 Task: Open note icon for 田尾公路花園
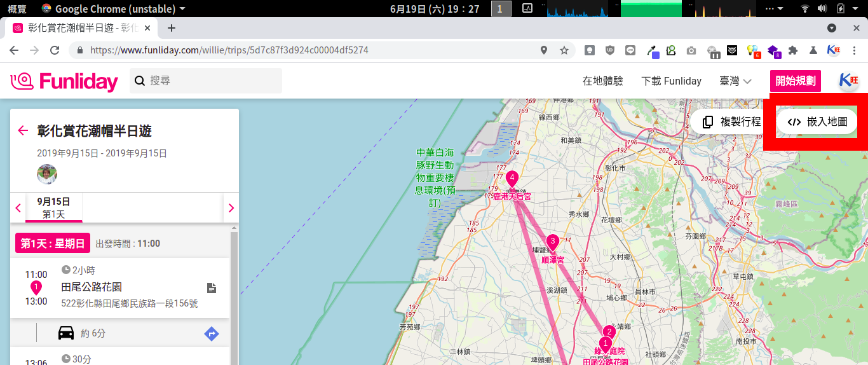click(212, 288)
